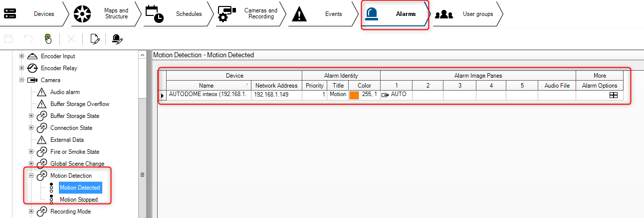Click the bell-with-pencil alarm settings icon

[x=118, y=39]
